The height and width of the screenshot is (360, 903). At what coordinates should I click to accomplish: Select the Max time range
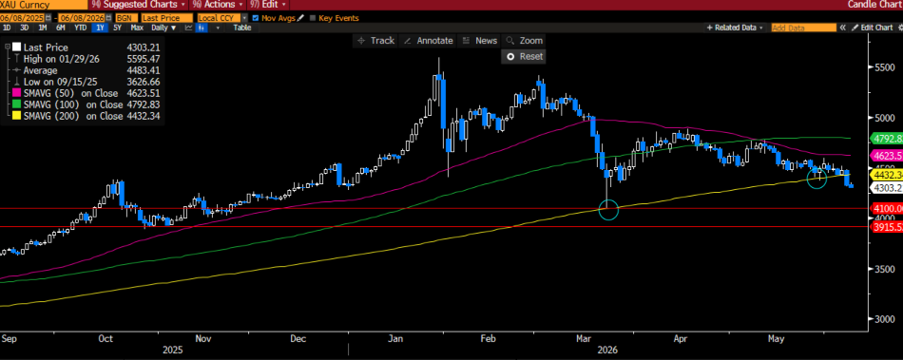(x=136, y=28)
